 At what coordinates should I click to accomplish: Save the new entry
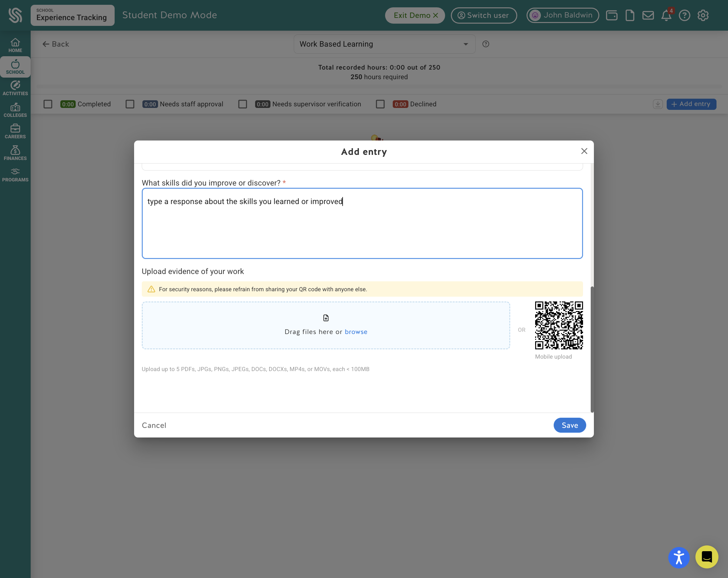pyautogui.click(x=570, y=425)
